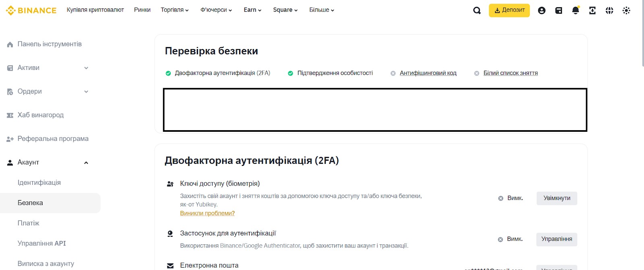Open the Ф'ючерси dropdown menu
The image size is (644, 270).
pos(216,10)
